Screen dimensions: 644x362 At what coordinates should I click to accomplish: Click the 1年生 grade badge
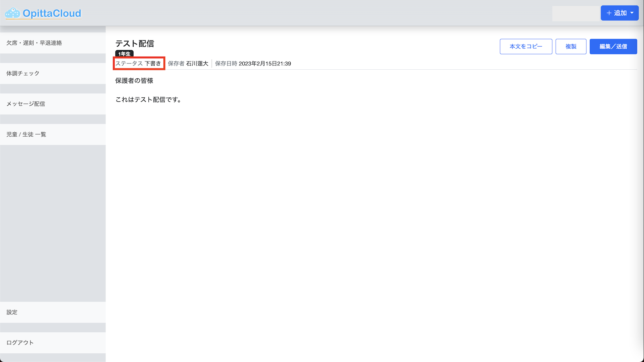point(124,53)
